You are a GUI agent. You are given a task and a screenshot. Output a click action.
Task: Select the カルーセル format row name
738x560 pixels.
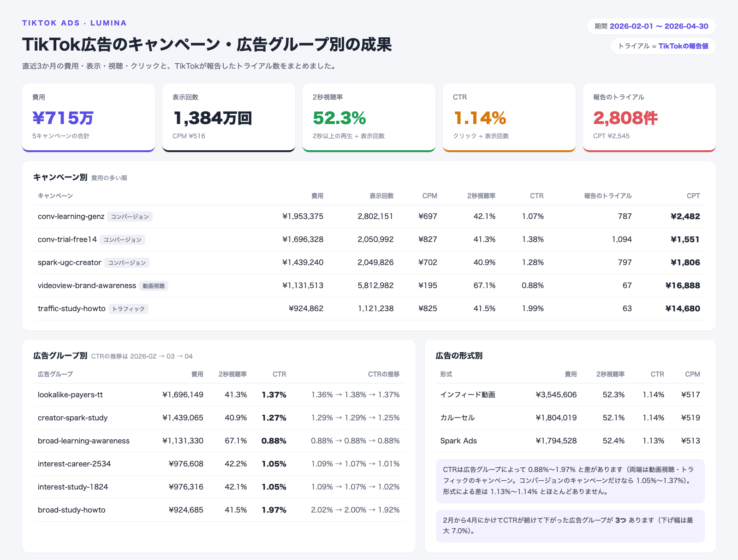458,418
